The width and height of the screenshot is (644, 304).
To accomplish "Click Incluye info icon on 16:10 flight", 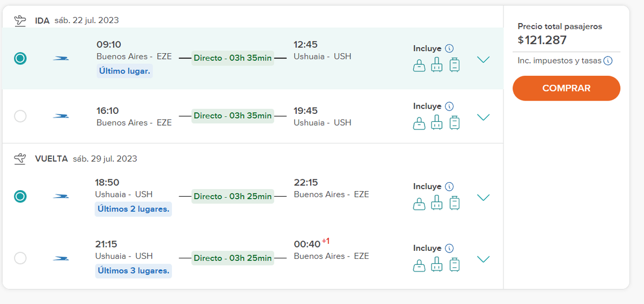I will (450, 106).
